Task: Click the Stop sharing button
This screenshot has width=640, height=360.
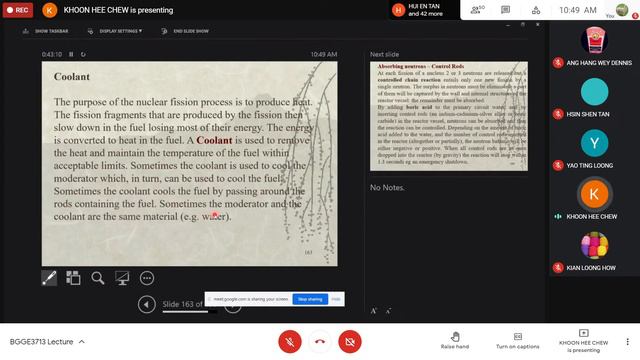Action: point(310,299)
